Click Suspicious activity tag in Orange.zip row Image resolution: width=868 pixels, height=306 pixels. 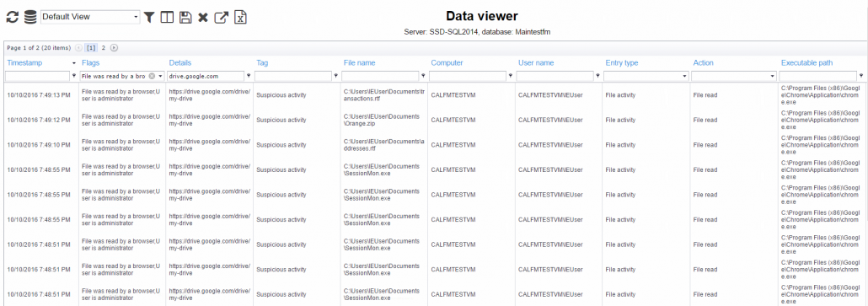(281, 120)
